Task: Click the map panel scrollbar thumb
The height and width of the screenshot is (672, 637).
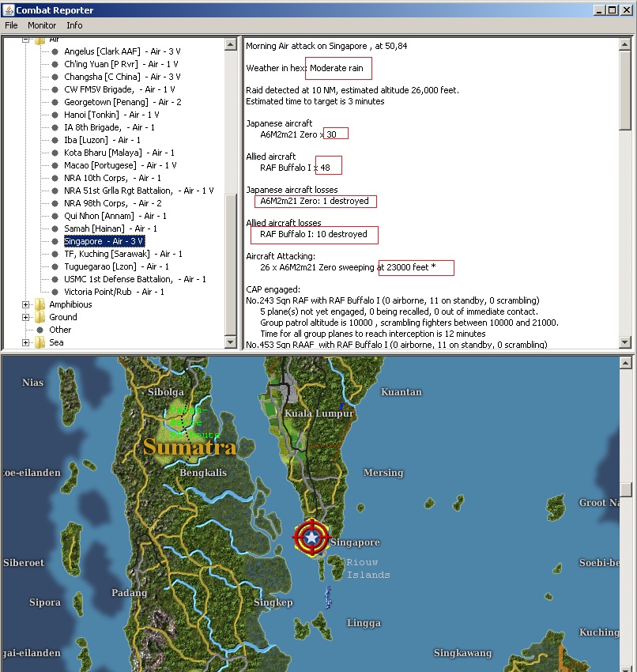Action: point(625,489)
